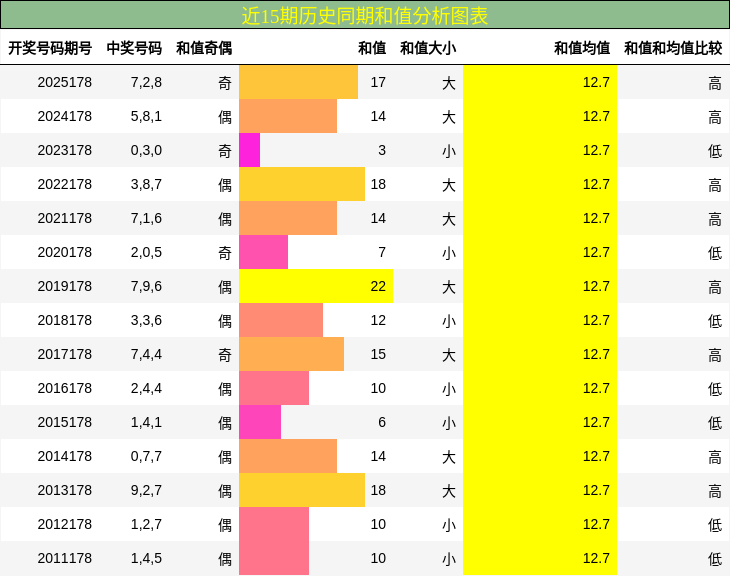This screenshot has height=576, width=730.
Task: Click the 奇 parity cell in row 2025178
Action: click(225, 83)
